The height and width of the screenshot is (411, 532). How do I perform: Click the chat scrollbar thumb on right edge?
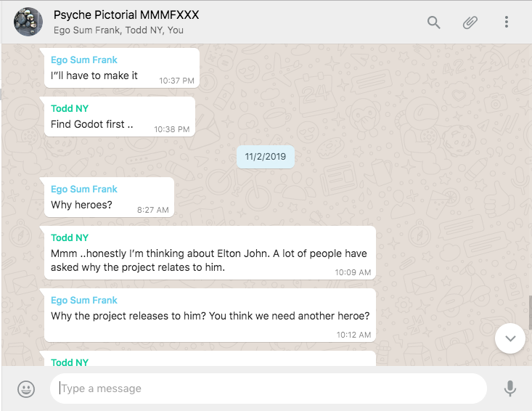click(530, 312)
